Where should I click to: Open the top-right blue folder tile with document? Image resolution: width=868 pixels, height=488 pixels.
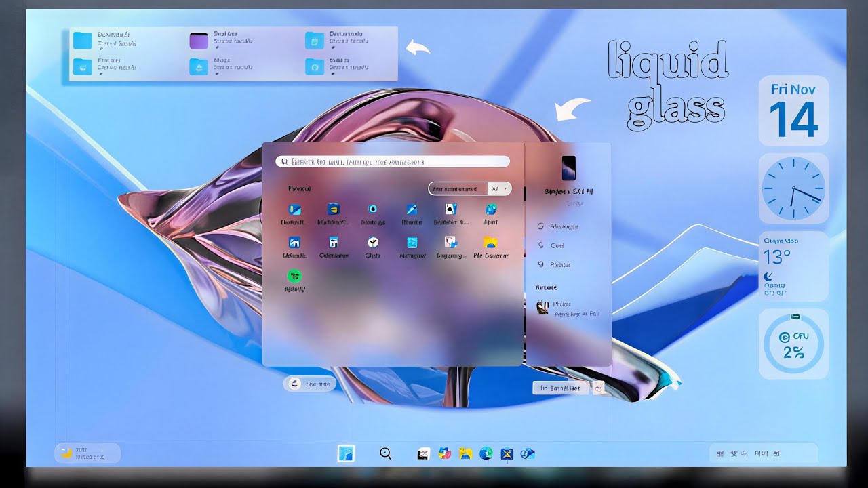315,41
